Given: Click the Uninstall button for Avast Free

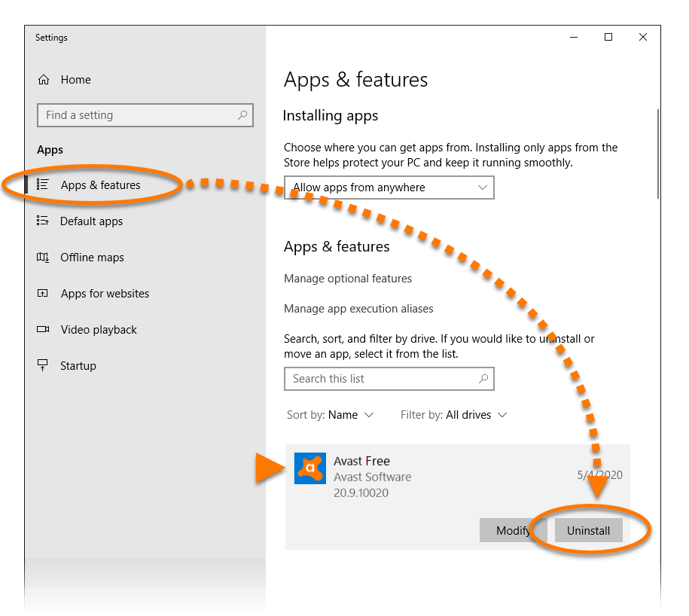Looking at the screenshot, I should coord(588,530).
